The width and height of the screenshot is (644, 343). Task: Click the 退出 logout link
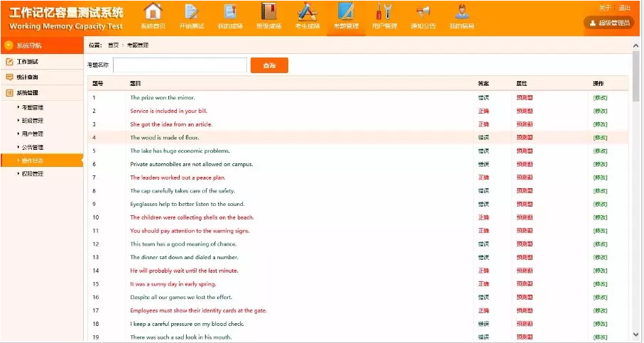tap(624, 8)
